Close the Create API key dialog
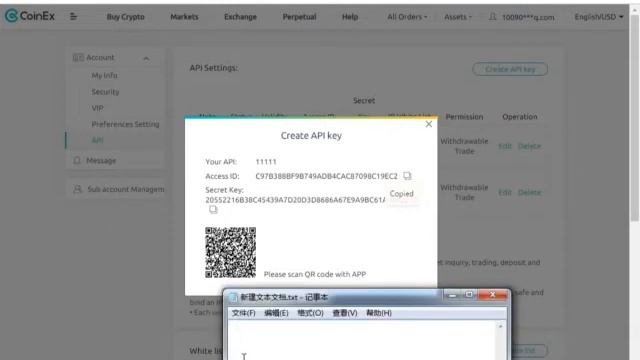640x360 pixels. point(429,124)
